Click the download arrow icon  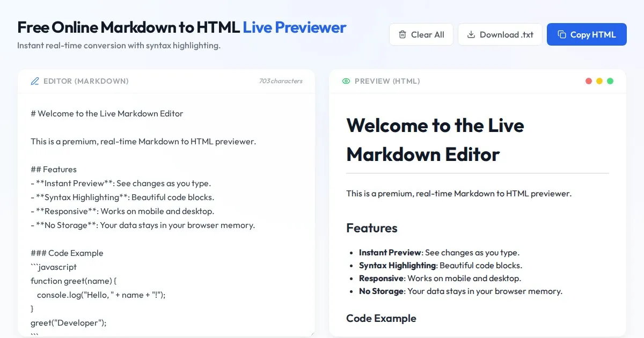click(471, 35)
